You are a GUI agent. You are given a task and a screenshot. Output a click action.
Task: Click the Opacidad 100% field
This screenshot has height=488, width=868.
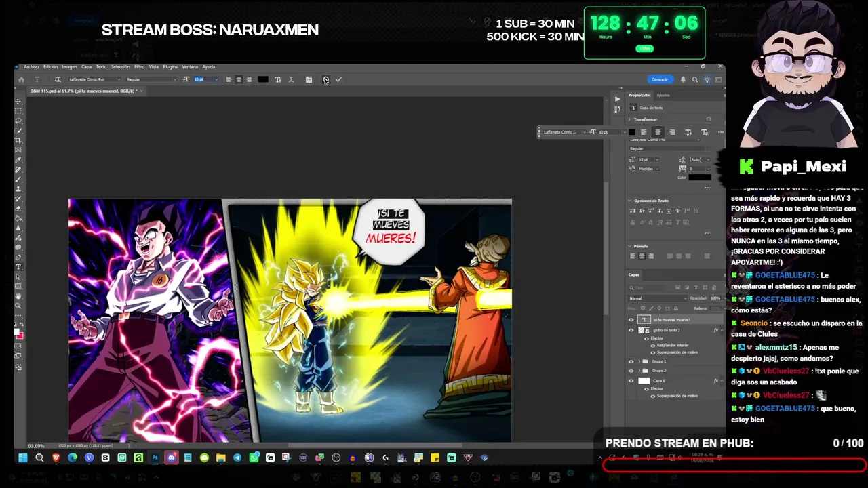coord(715,298)
